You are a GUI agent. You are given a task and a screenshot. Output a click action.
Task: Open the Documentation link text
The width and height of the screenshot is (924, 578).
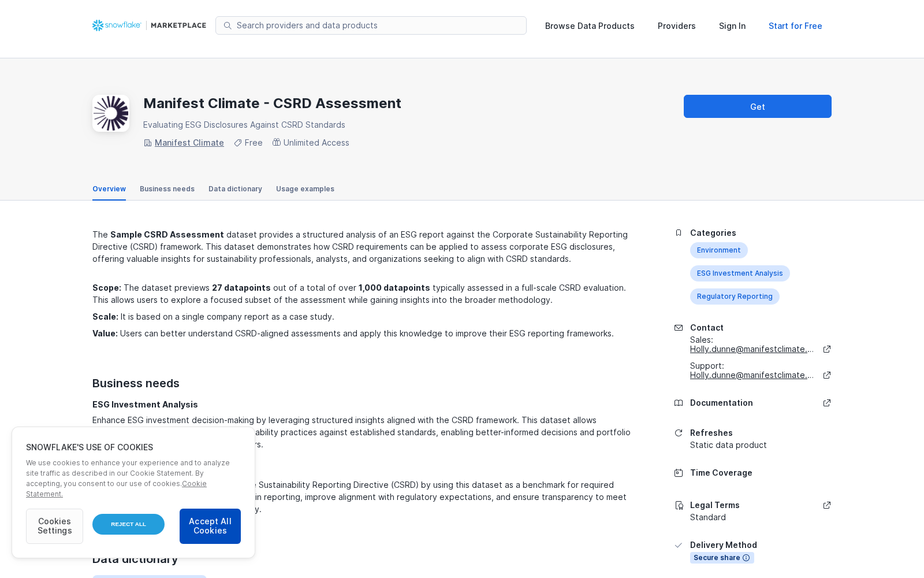[721, 403]
